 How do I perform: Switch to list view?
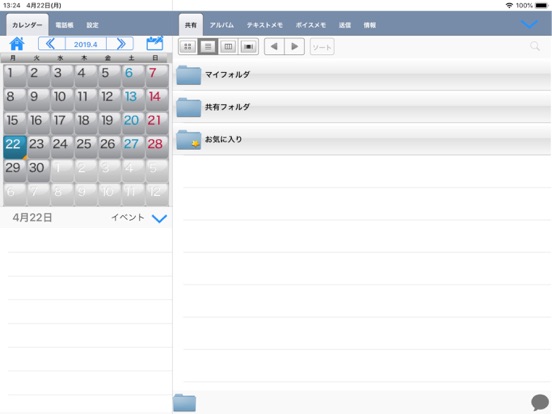click(x=208, y=46)
